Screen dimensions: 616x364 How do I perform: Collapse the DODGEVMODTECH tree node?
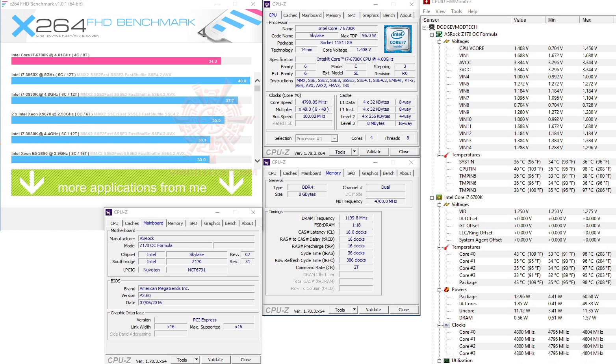click(x=424, y=27)
